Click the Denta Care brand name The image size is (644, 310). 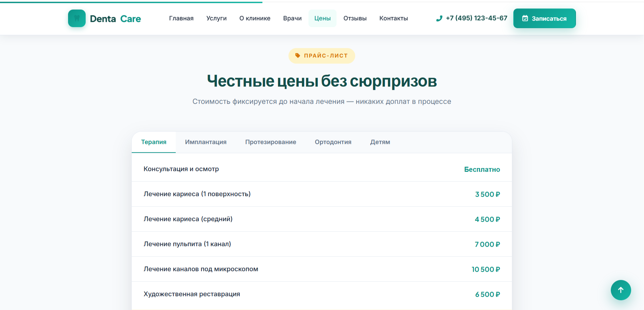coord(115,19)
